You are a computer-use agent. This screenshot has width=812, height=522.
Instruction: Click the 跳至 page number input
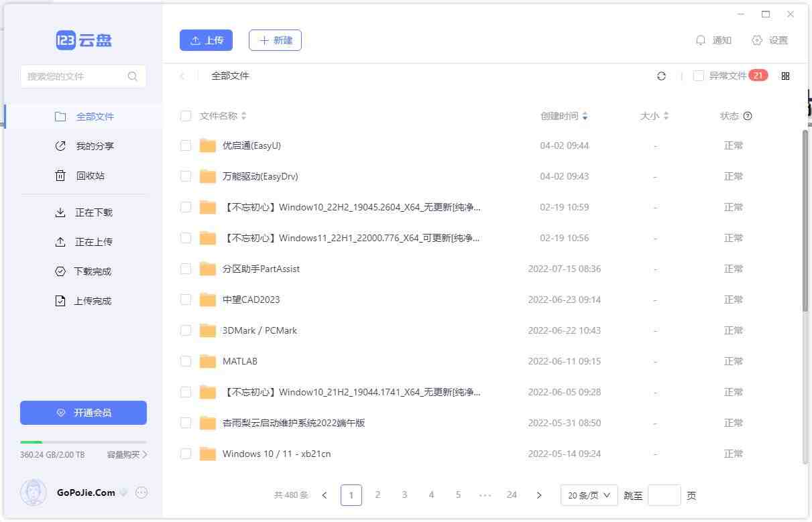click(664, 495)
